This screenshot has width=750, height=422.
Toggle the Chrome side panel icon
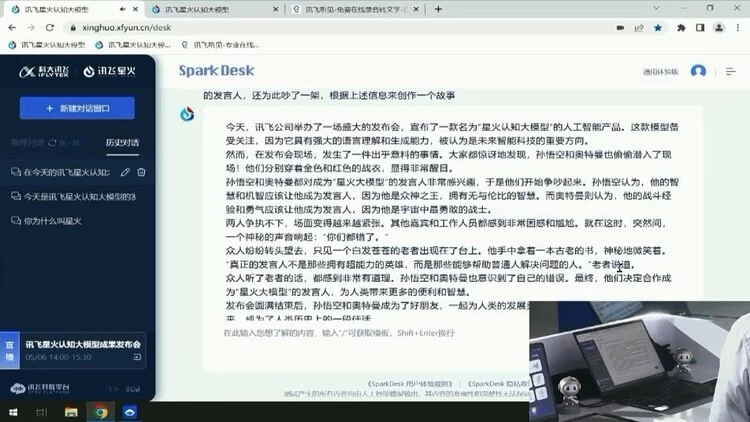699,28
